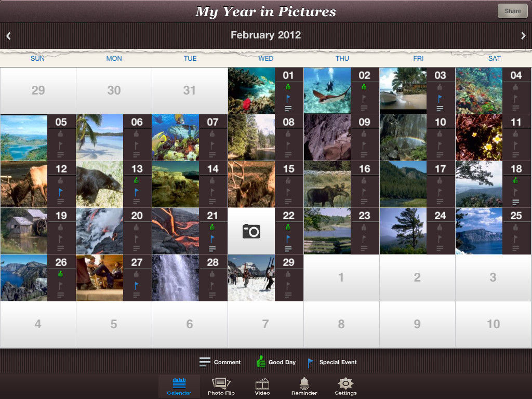Screen dimensions: 532x399
Task: Click the Good Day legend label
Action: click(282, 362)
